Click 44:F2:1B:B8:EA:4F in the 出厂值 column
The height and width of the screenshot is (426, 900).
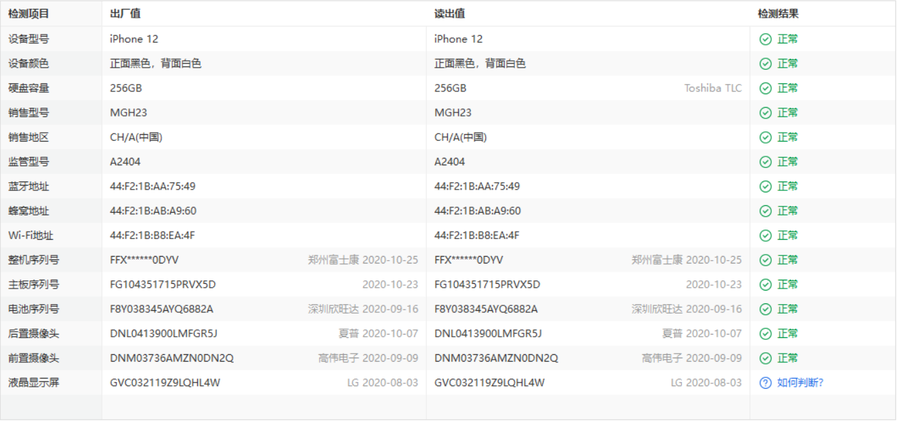tap(153, 235)
